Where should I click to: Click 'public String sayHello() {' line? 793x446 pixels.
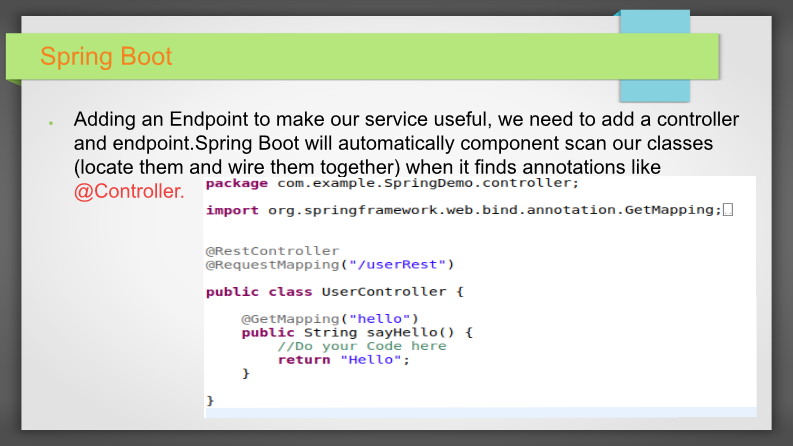pyautogui.click(x=357, y=332)
